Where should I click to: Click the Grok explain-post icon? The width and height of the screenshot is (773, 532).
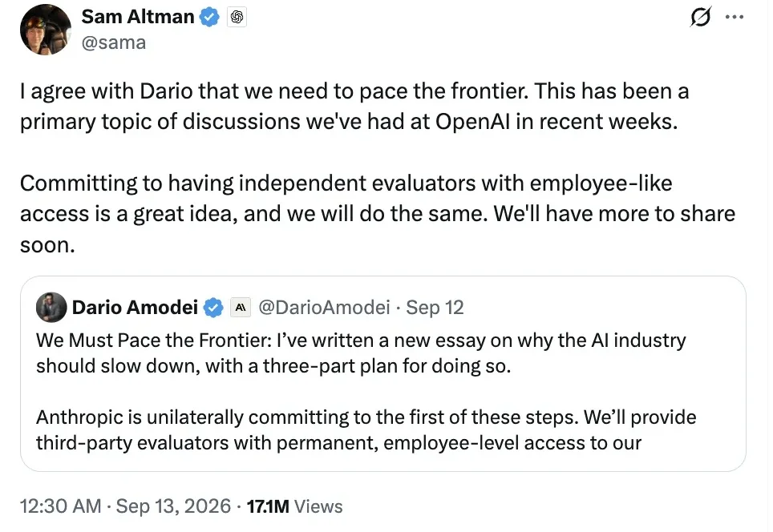(x=701, y=18)
